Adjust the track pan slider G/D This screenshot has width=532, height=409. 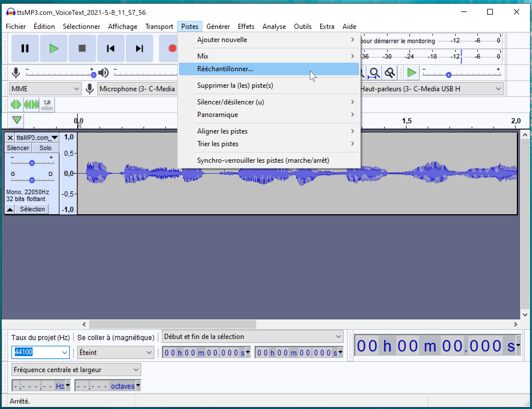[31, 180]
